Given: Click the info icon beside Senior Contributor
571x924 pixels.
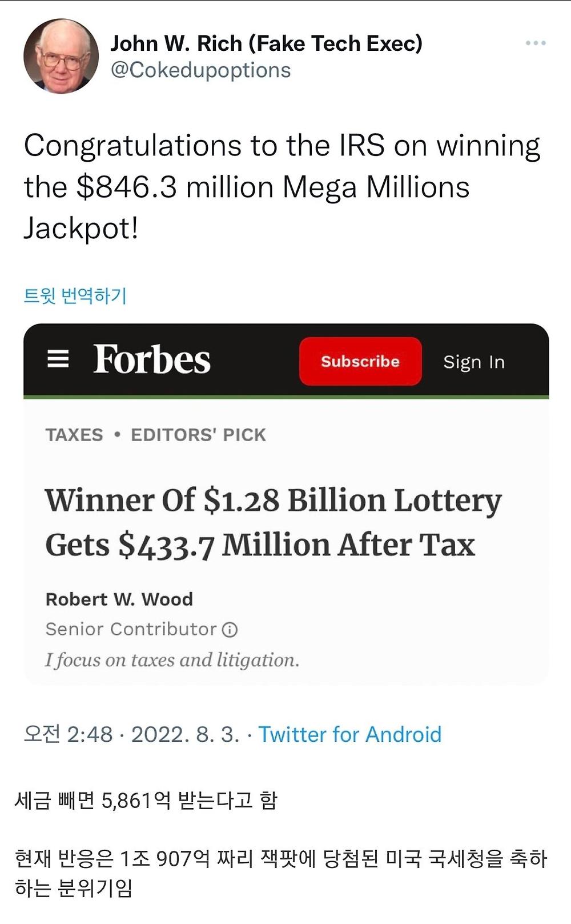Looking at the screenshot, I should (230, 630).
